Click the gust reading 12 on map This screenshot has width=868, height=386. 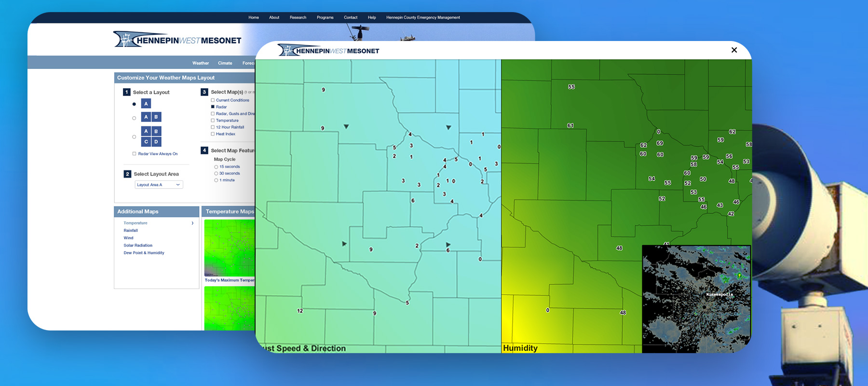tap(300, 311)
